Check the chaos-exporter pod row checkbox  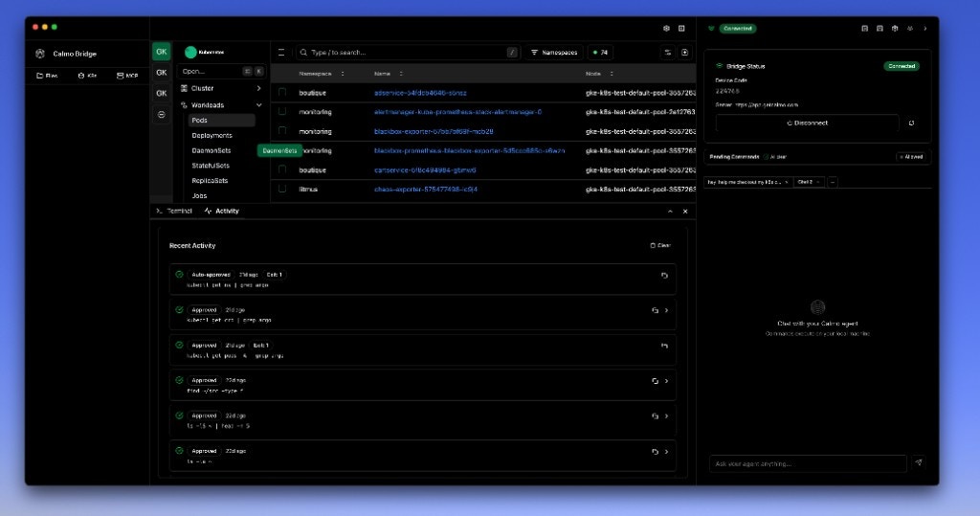282,189
